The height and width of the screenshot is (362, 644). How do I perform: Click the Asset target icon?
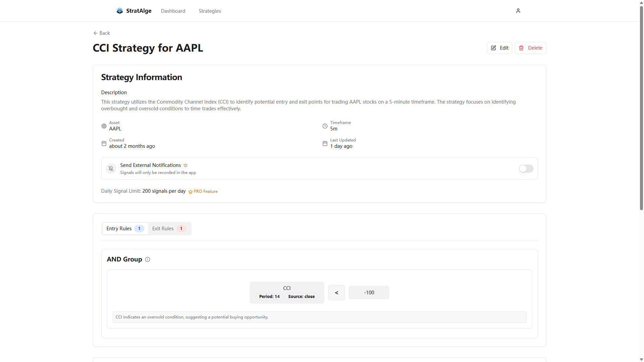coord(104,126)
